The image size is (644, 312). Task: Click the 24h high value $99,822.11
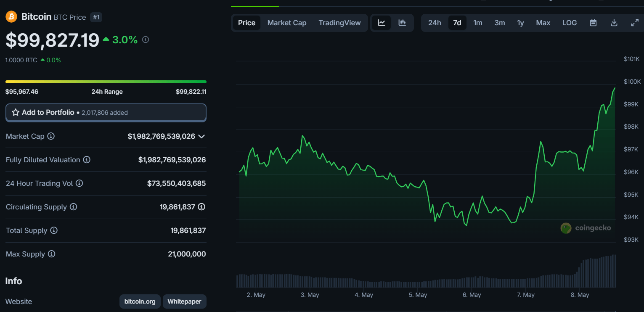point(191,92)
